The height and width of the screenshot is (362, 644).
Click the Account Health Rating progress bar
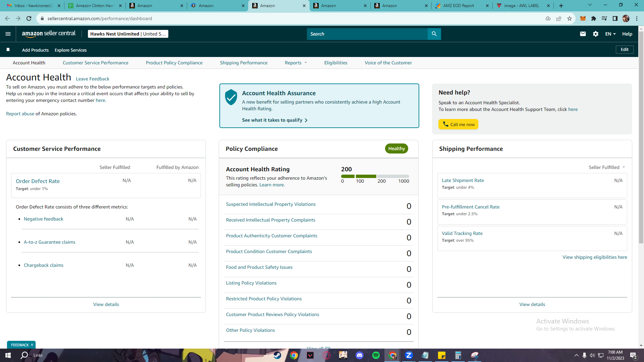point(375,176)
